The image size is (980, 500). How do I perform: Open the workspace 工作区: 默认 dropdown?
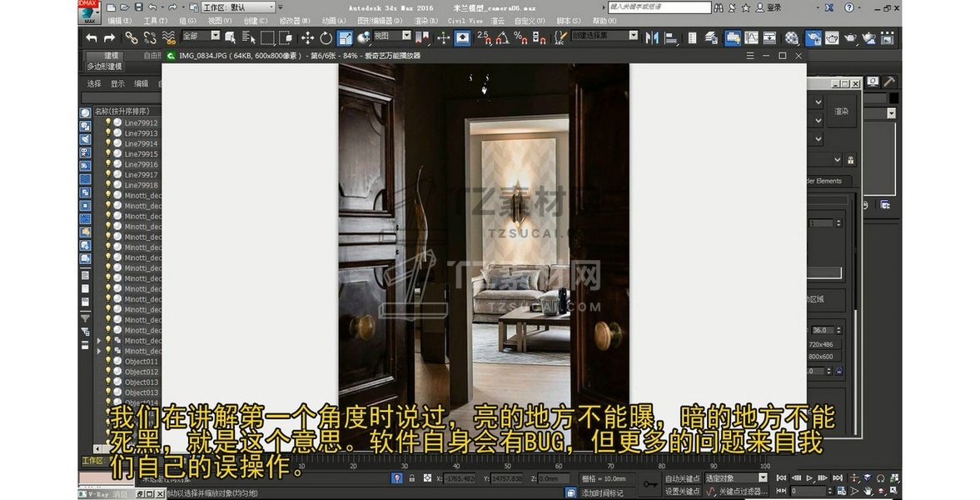[238, 7]
